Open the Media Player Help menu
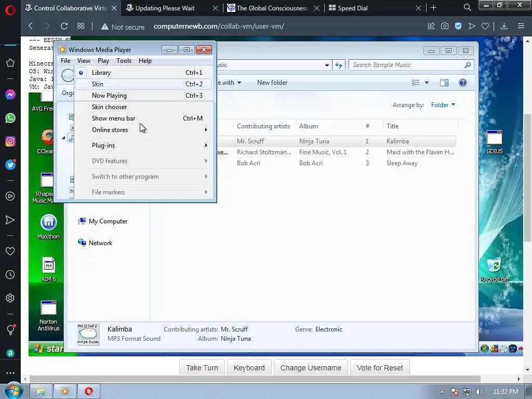 (x=145, y=61)
